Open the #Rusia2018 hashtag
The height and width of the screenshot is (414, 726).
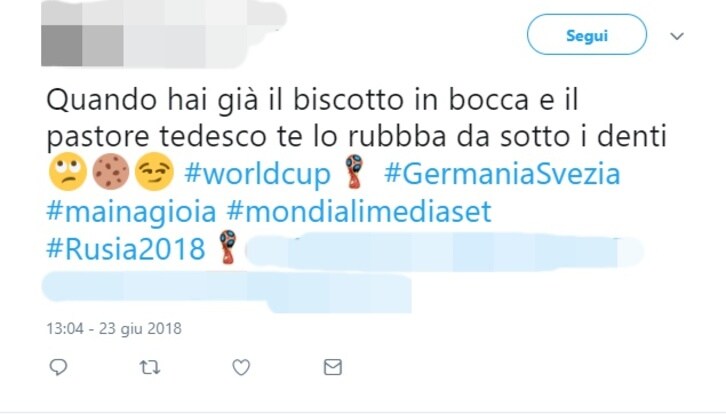click(125, 249)
